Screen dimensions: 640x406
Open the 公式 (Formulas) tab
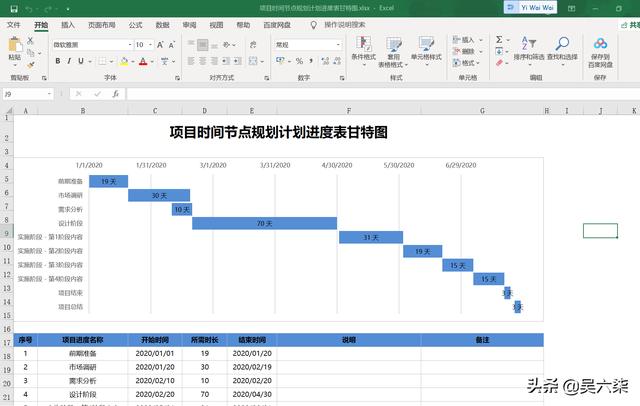[135, 24]
